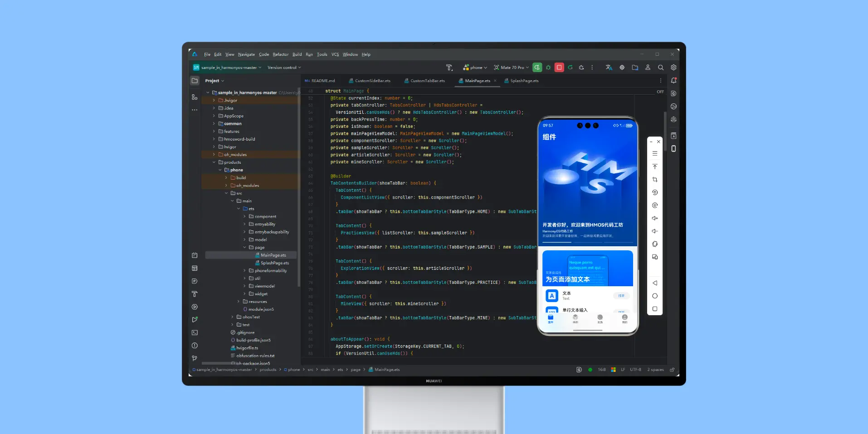Screen dimensions: 868x434
Task: Open emulator hamburger menu
Action: coord(655,153)
